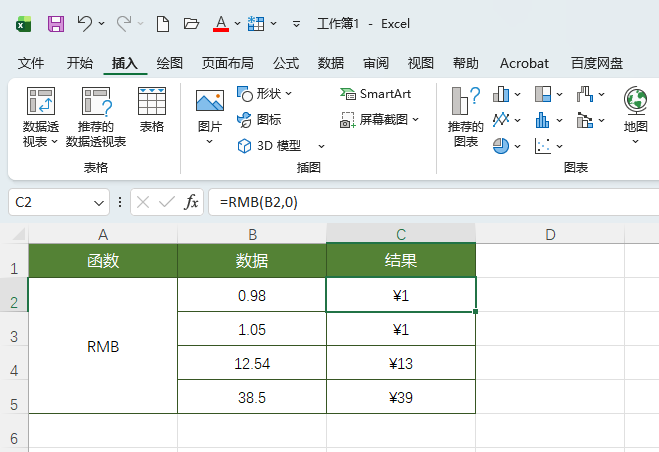Image resolution: width=659 pixels, height=452 pixels.
Task: Insert a 表格 table
Action: (x=152, y=109)
